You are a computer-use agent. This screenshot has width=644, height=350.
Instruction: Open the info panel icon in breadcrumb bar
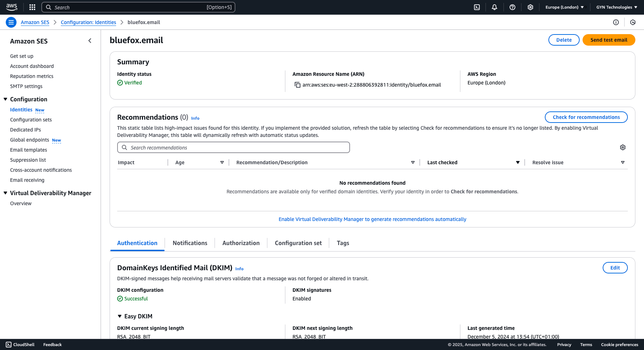(616, 22)
